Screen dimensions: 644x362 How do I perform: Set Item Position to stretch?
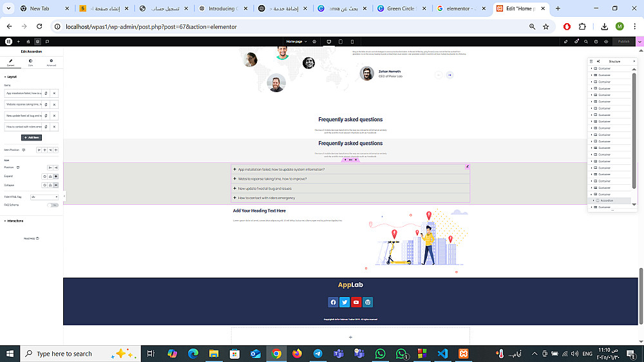coord(56,150)
